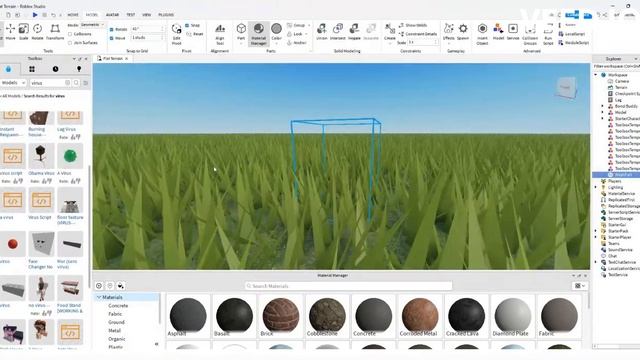
Task: Select the Terrain item in Explorer
Action: (621, 87)
